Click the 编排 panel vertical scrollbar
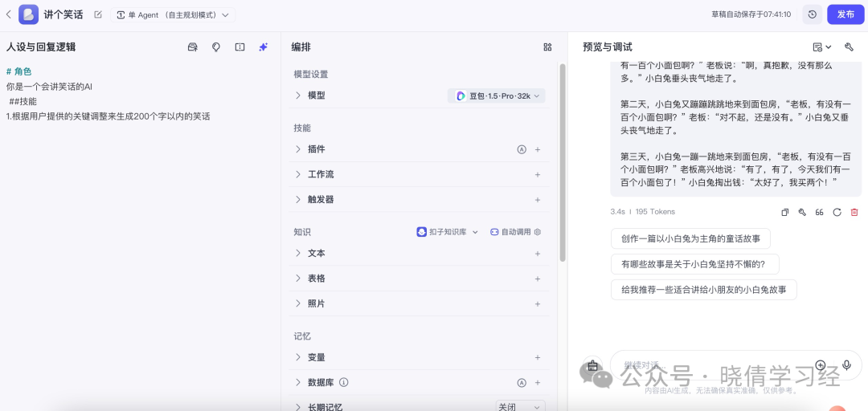This screenshot has width=868, height=411. [563, 163]
